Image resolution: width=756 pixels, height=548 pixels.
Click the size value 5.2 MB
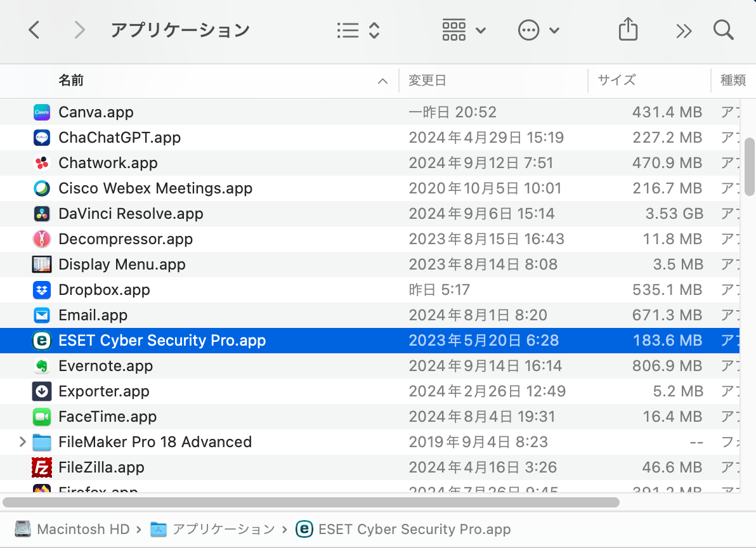click(678, 391)
